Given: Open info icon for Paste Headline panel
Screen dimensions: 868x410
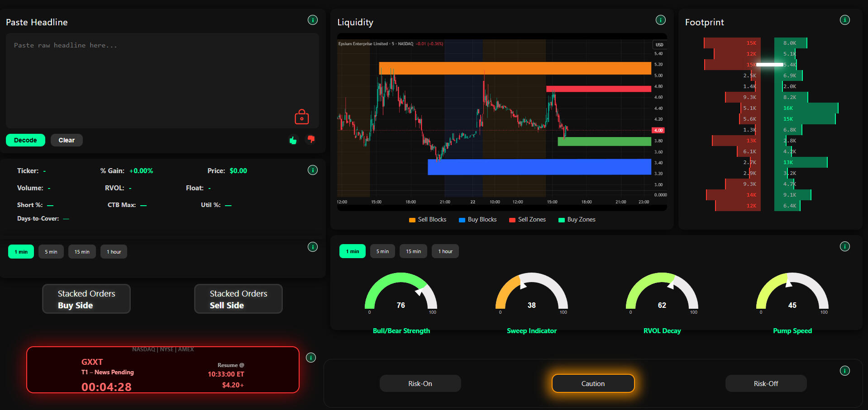Looking at the screenshot, I should (312, 20).
